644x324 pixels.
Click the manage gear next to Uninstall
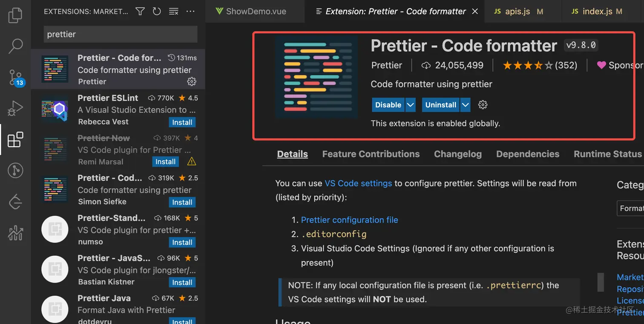point(483,105)
